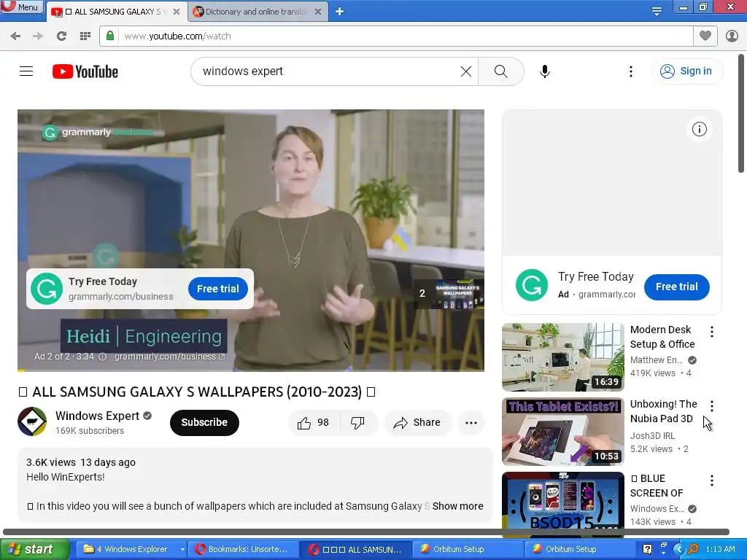Open 4 Windows Explorer taskbar group

point(133,549)
